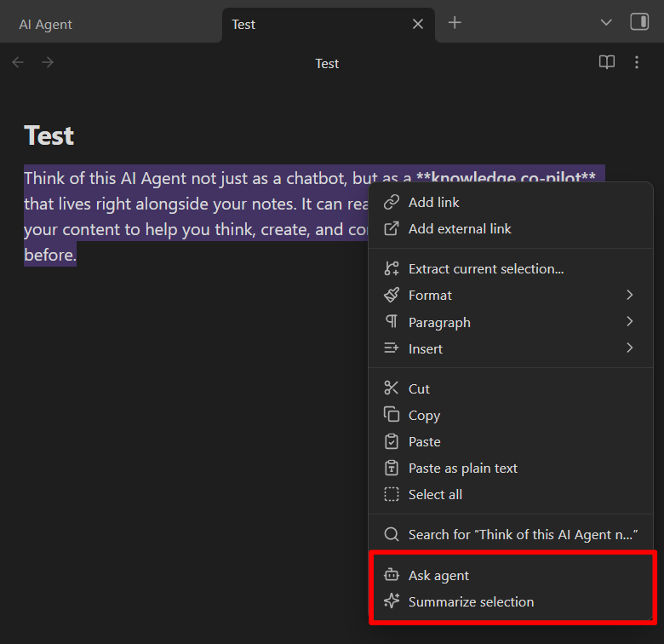Choose Ask agent from context menu

pos(438,576)
